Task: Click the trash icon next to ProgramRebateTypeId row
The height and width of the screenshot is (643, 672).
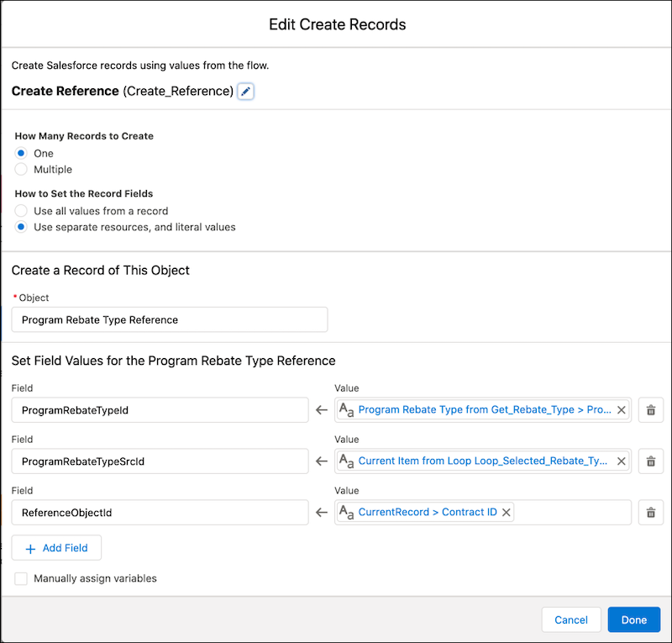Action: (651, 409)
